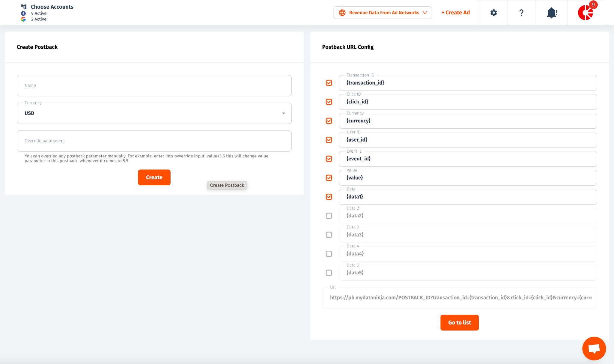Open the profile logo with 9 badge
The image size is (614, 364).
[586, 13]
